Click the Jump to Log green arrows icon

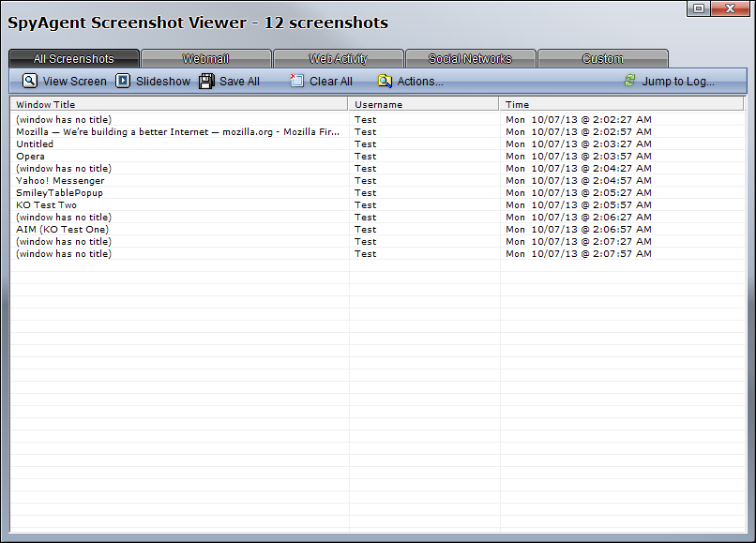(629, 81)
